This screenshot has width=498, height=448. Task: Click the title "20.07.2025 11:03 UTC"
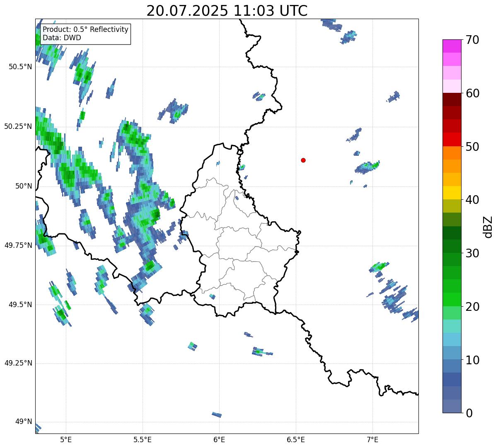click(227, 10)
